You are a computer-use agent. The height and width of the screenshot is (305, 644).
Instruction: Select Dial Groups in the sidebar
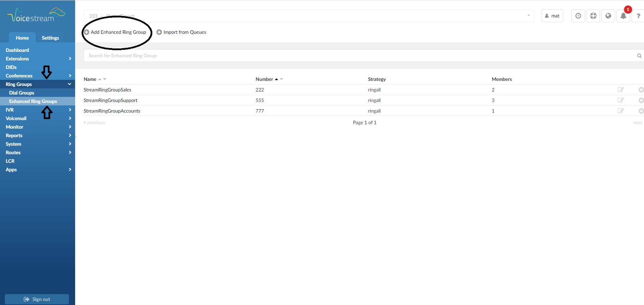[22, 93]
